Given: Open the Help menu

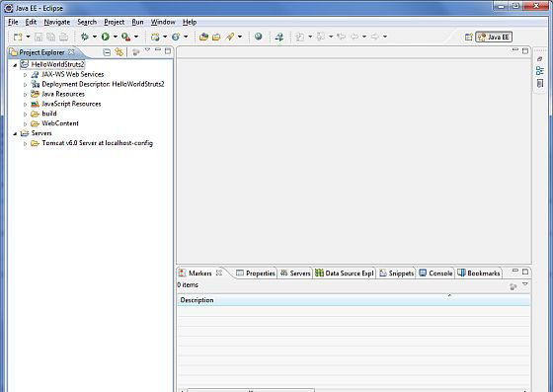Looking at the screenshot, I should coord(190,22).
